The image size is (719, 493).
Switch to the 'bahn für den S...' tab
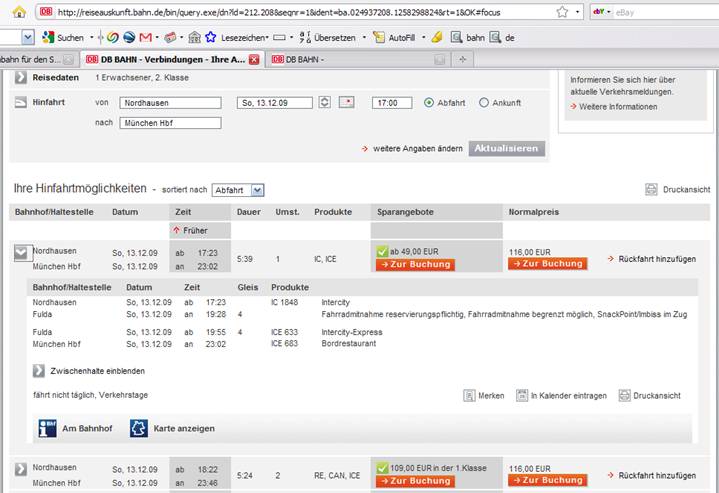point(36,60)
